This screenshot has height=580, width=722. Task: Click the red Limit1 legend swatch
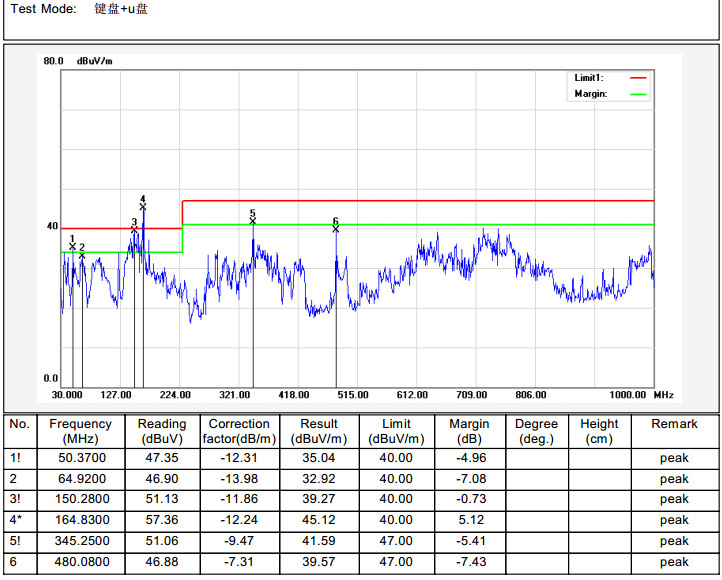(638, 78)
